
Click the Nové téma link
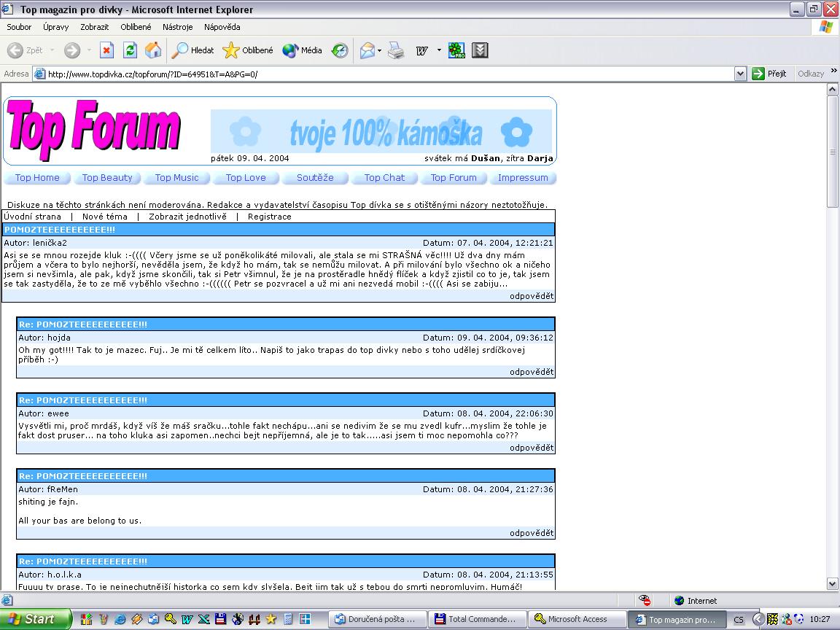click(x=104, y=217)
